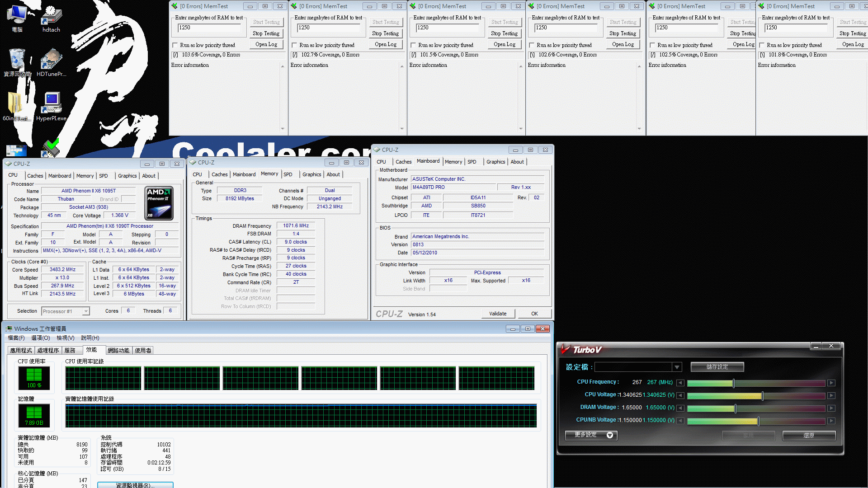Expand 更多設定 more settings in TurboV

point(591,435)
